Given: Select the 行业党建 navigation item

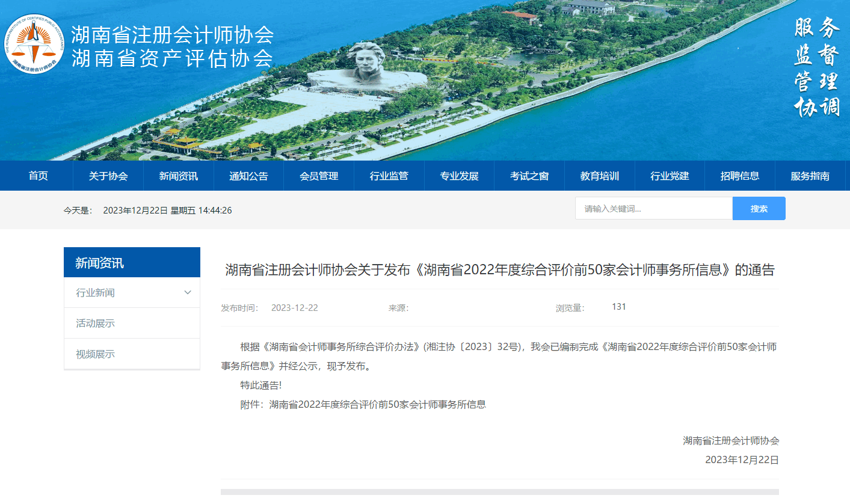Looking at the screenshot, I should [x=670, y=176].
